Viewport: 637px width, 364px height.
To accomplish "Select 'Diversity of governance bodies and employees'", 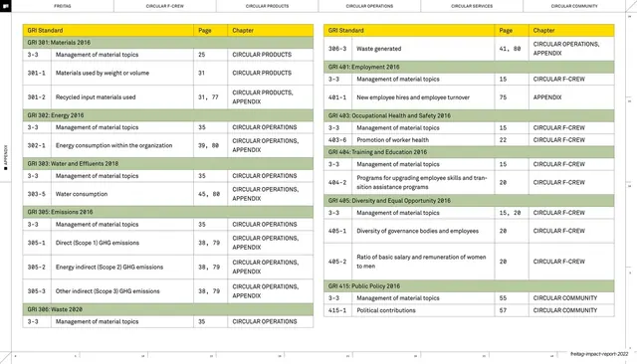I will 418,231.
